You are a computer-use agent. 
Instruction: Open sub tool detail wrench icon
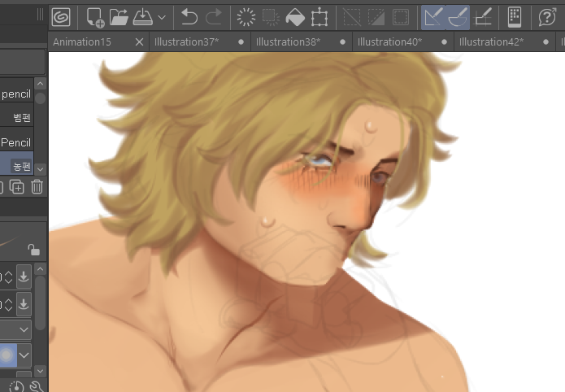click(x=36, y=386)
